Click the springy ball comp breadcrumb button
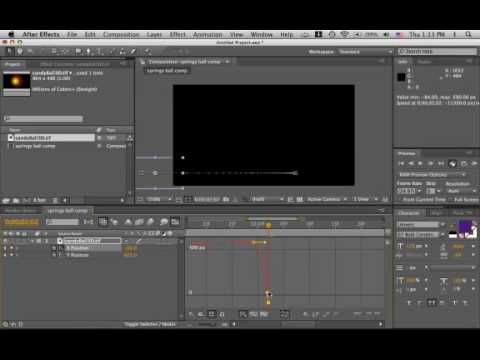 pyautogui.click(x=167, y=71)
